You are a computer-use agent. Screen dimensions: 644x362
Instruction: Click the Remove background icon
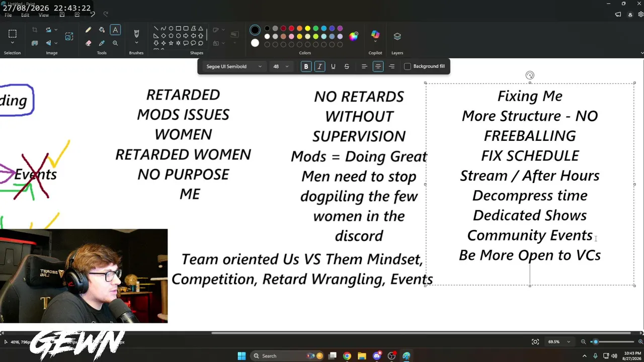tap(35, 43)
